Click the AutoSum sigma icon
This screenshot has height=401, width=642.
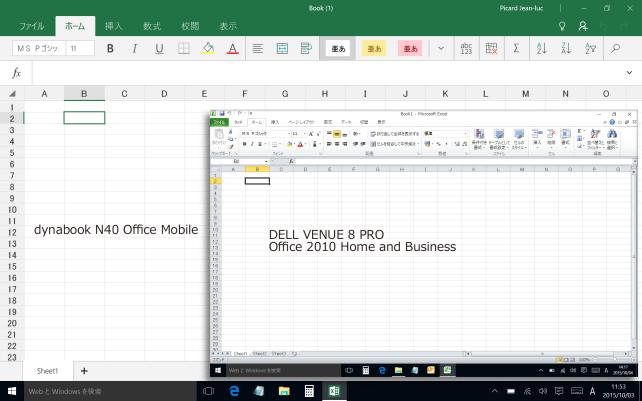click(516, 48)
